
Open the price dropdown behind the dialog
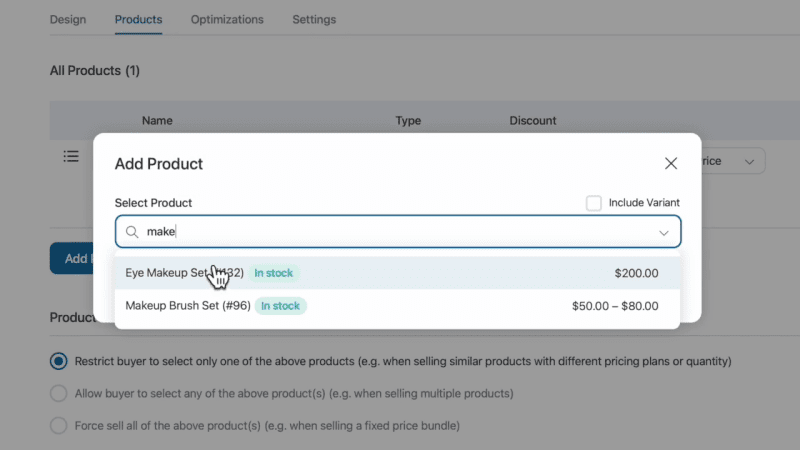[733, 161]
